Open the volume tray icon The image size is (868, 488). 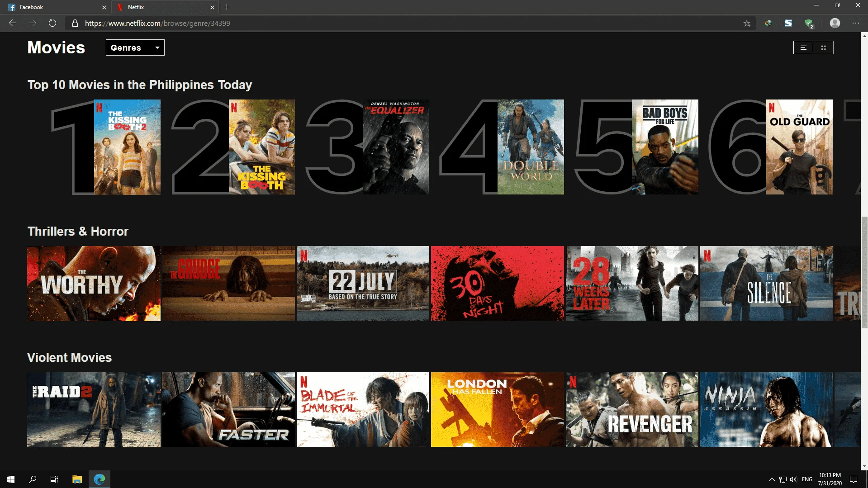pos(793,479)
